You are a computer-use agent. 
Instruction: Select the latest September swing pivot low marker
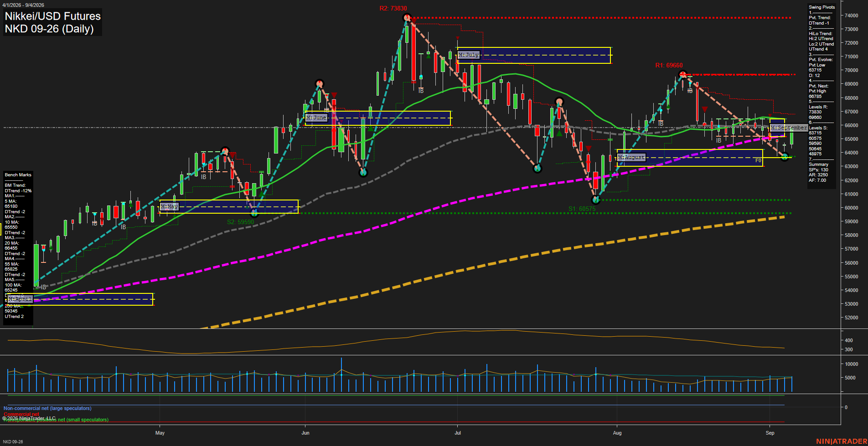[x=785, y=157]
